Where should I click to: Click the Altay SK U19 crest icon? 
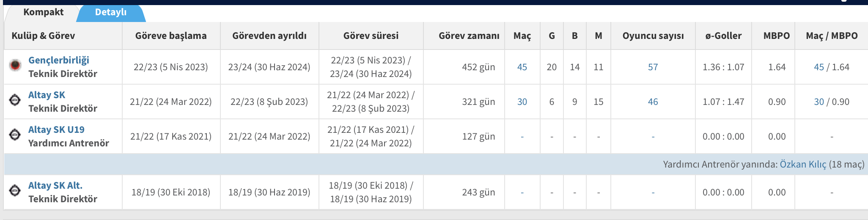[x=15, y=135]
